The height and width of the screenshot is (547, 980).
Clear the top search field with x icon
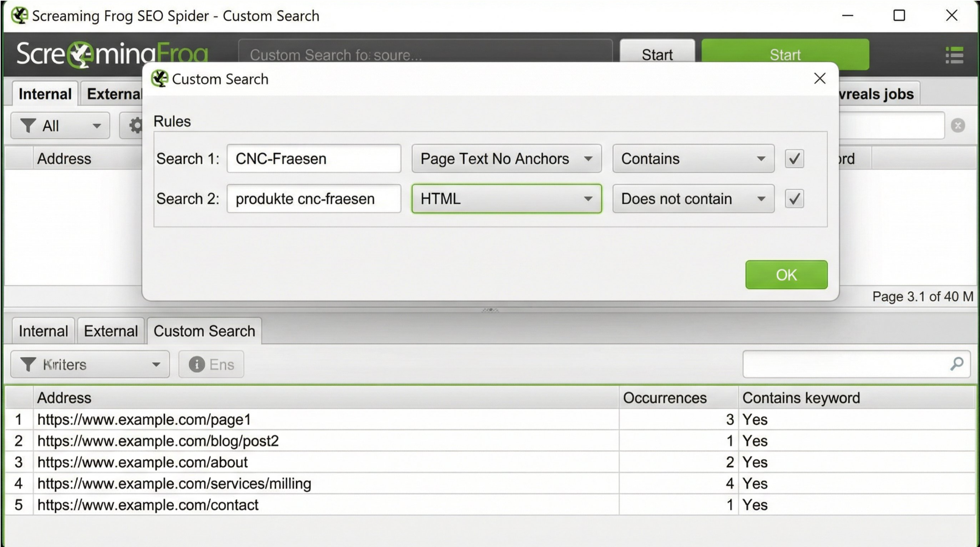click(958, 125)
